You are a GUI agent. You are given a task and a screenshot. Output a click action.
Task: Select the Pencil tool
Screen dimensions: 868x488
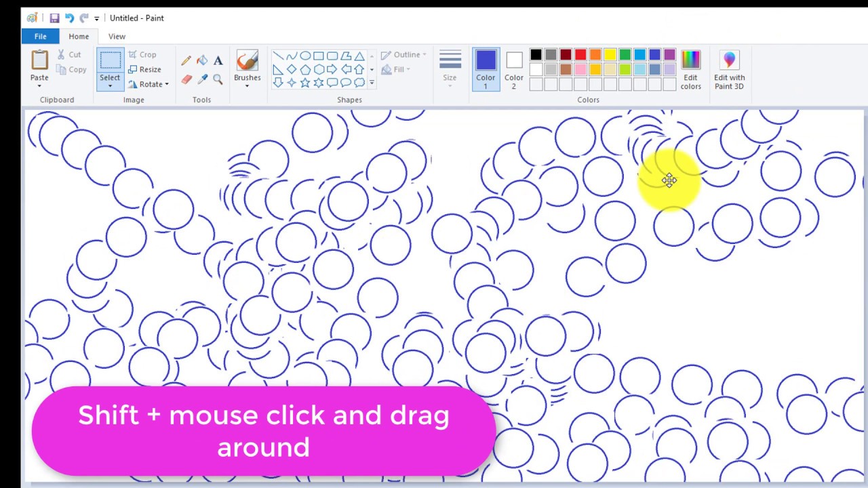[x=186, y=60]
